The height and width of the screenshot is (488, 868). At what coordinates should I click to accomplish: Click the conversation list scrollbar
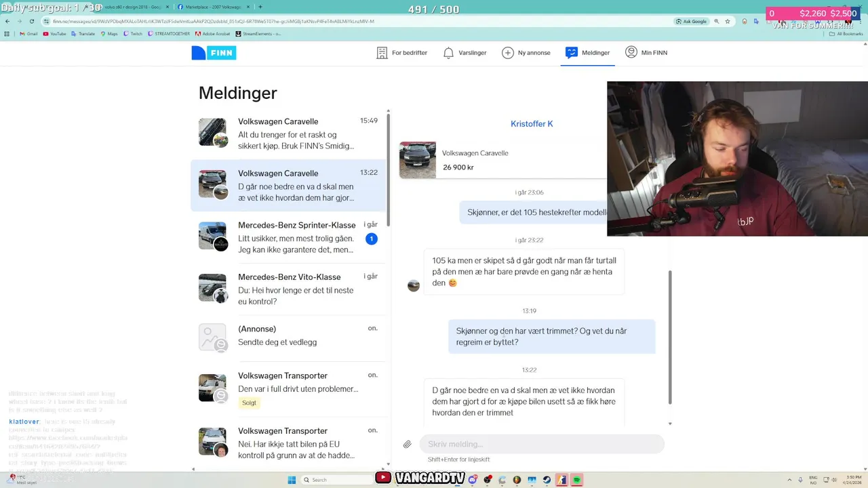[388, 169]
